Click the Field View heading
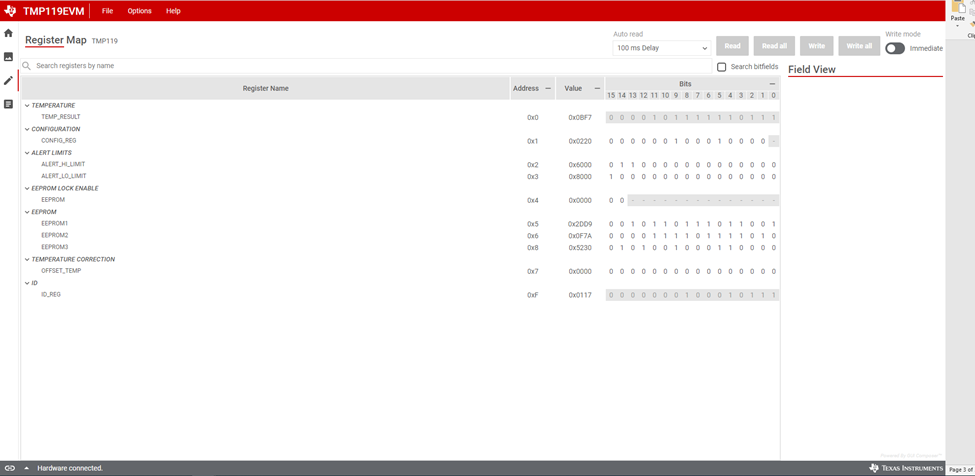Viewport: 975px width, 476px height. coord(811,70)
